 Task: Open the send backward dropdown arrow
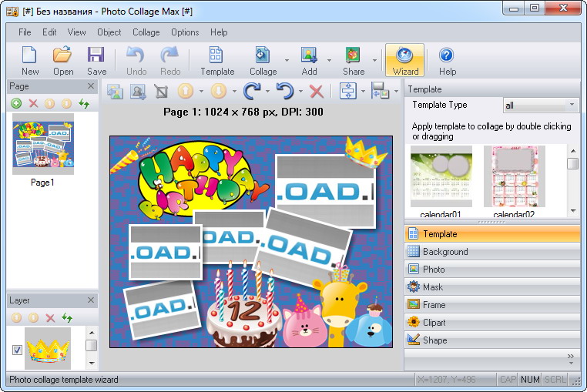point(234,92)
